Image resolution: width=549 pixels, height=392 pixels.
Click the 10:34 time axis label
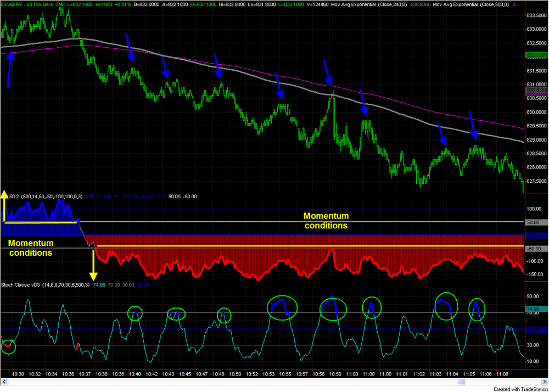point(52,374)
